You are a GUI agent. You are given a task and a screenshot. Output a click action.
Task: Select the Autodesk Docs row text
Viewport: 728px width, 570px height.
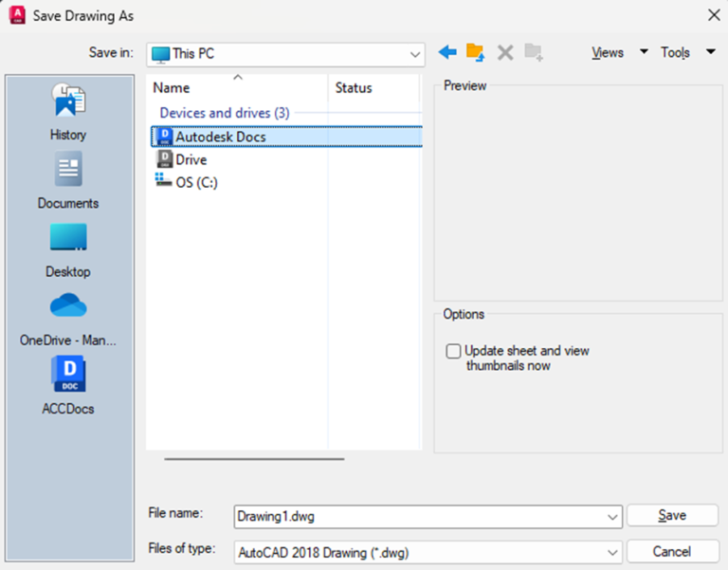[221, 137]
